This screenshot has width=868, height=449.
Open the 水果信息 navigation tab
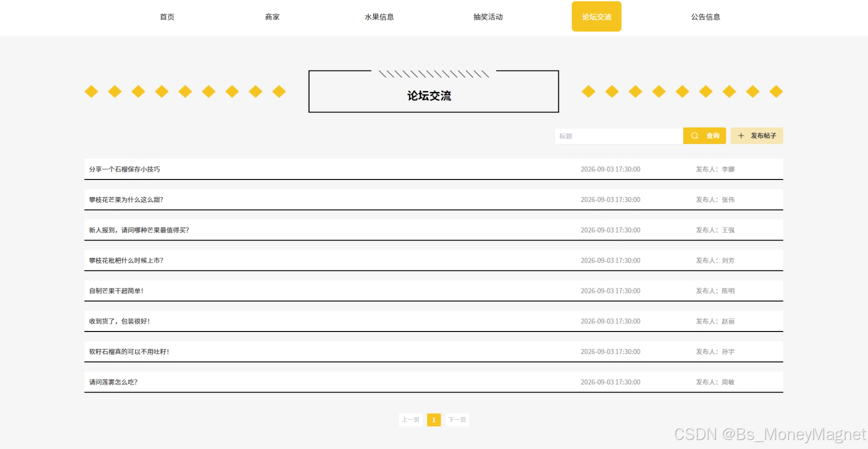click(x=379, y=17)
